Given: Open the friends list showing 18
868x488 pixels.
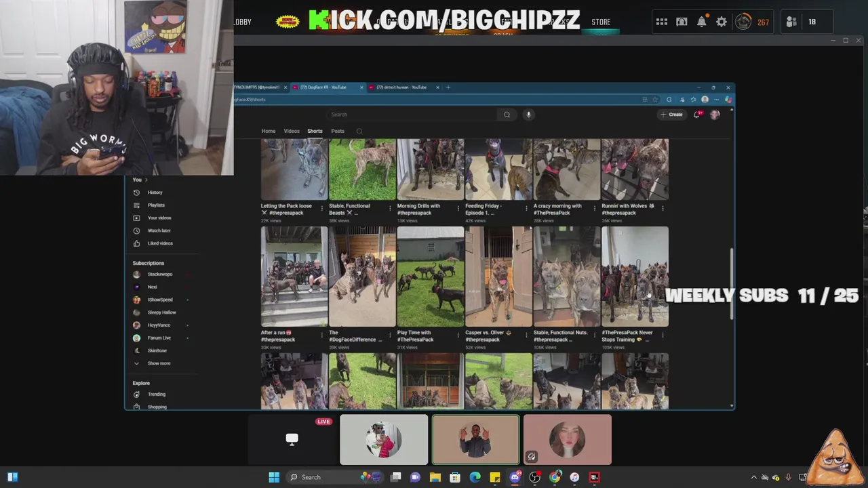Looking at the screenshot, I should coord(801,22).
